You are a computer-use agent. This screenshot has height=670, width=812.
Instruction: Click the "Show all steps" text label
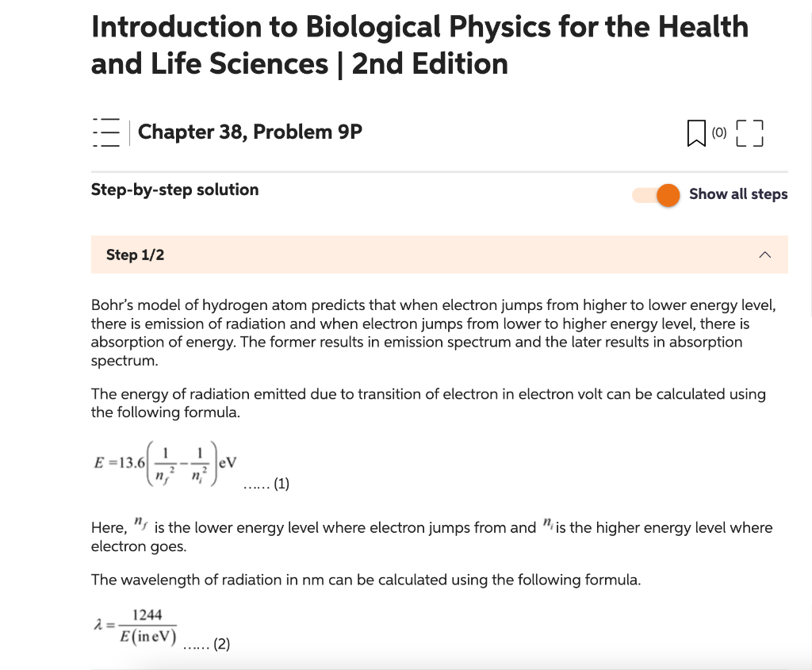(738, 194)
